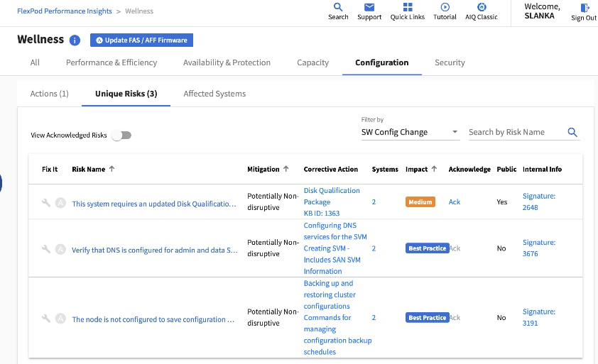
Task: Open the updated Disk Qualification risk link
Action: click(154, 204)
